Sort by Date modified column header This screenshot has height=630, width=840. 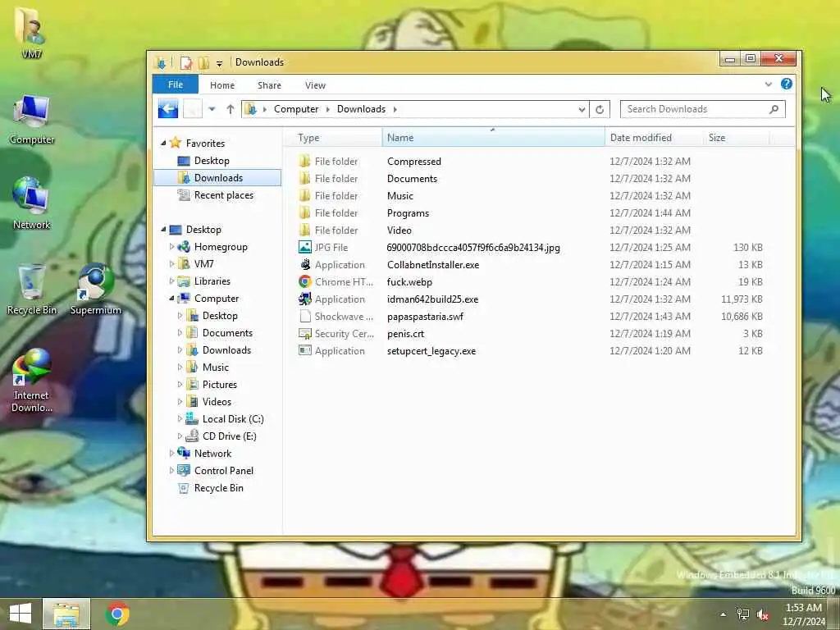coord(654,138)
